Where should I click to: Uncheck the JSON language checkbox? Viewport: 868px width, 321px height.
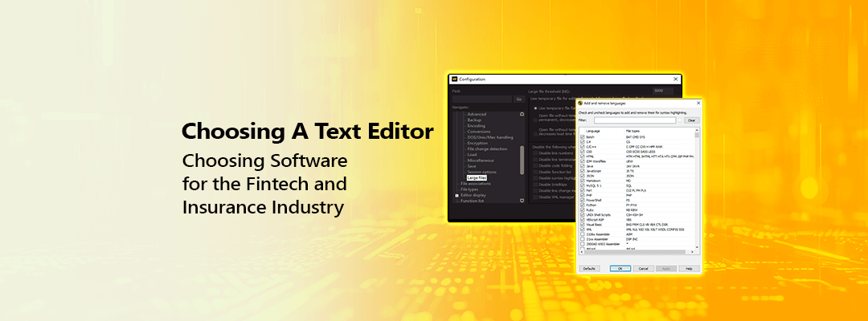click(583, 176)
